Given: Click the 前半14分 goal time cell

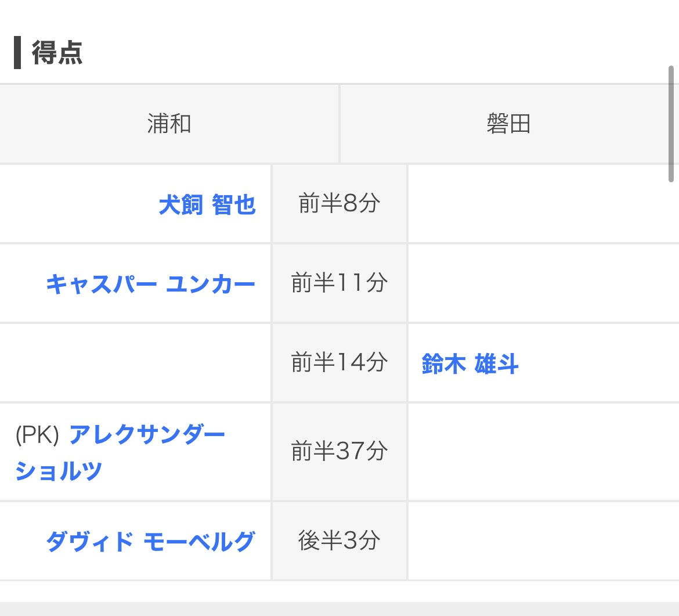Looking at the screenshot, I should [x=339, y=363].
